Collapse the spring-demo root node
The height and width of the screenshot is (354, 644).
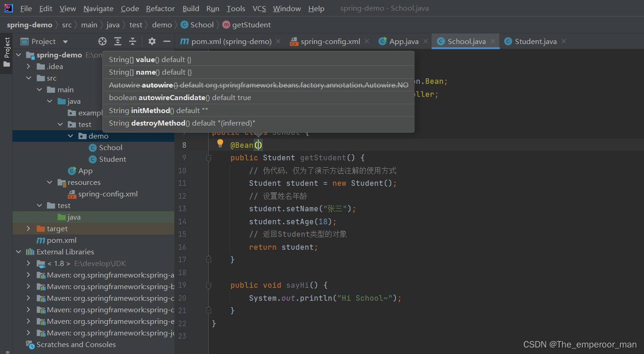tap(19, 55)
